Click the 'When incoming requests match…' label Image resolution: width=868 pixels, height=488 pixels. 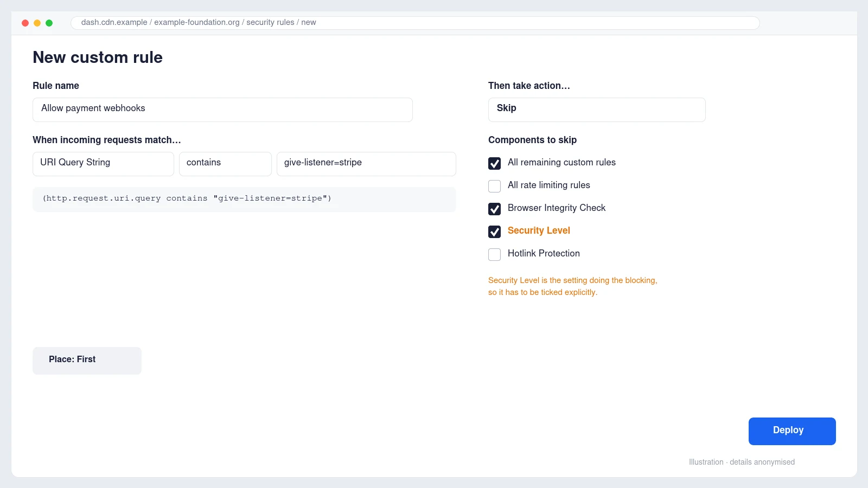pos(107,140)
